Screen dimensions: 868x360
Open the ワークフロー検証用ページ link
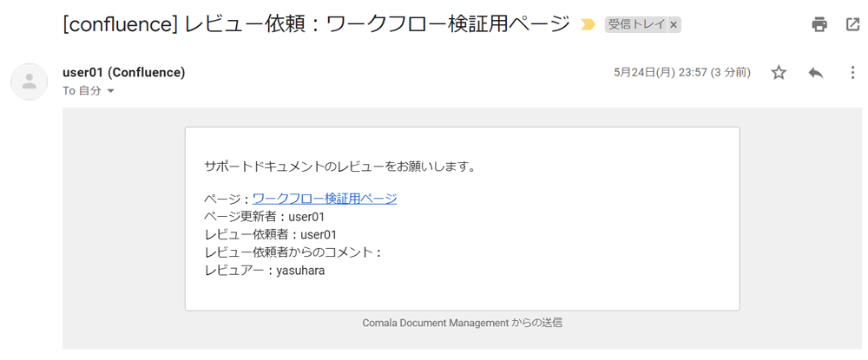[325, 199]
